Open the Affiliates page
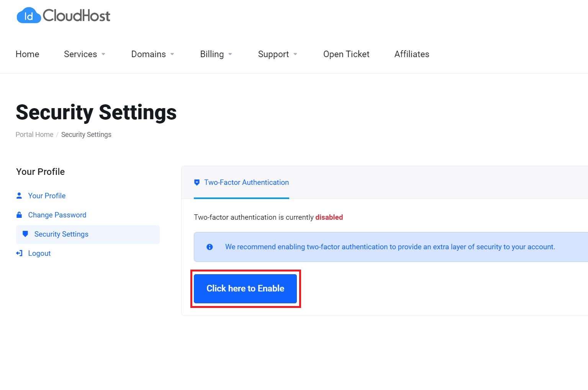This screenshot has height=390, width=588. point(411,54)
